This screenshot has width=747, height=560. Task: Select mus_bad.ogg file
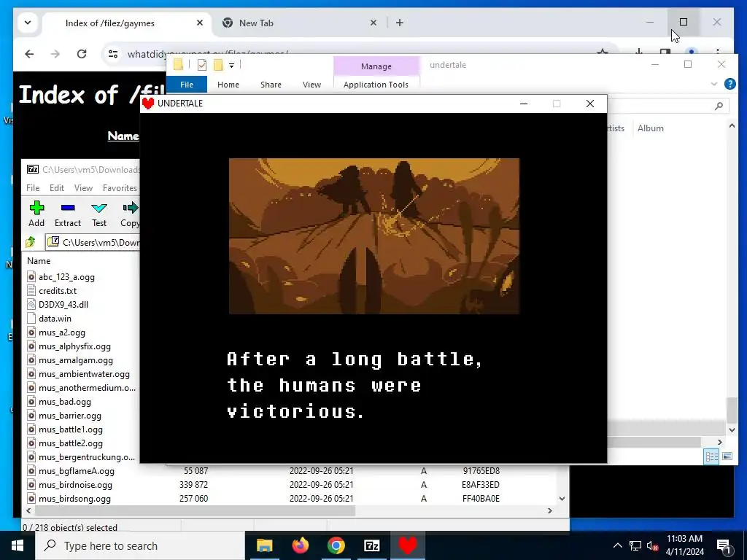pos(64,402)
